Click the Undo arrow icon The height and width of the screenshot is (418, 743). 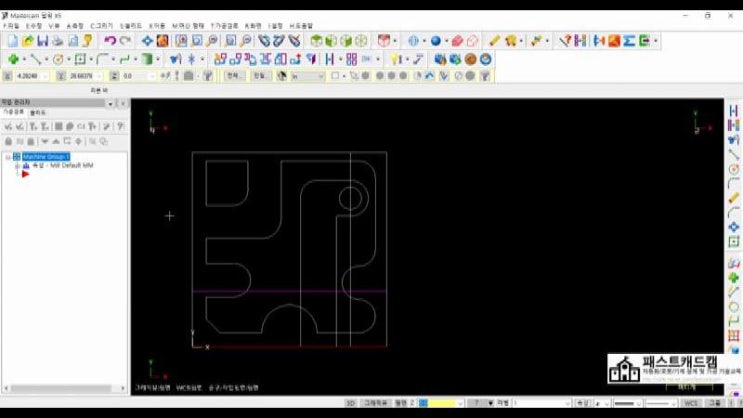coord(109,41)
